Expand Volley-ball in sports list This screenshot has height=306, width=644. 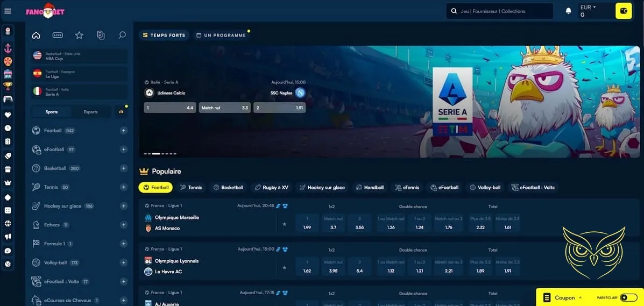pyautogui.click(x=124, y=263)
